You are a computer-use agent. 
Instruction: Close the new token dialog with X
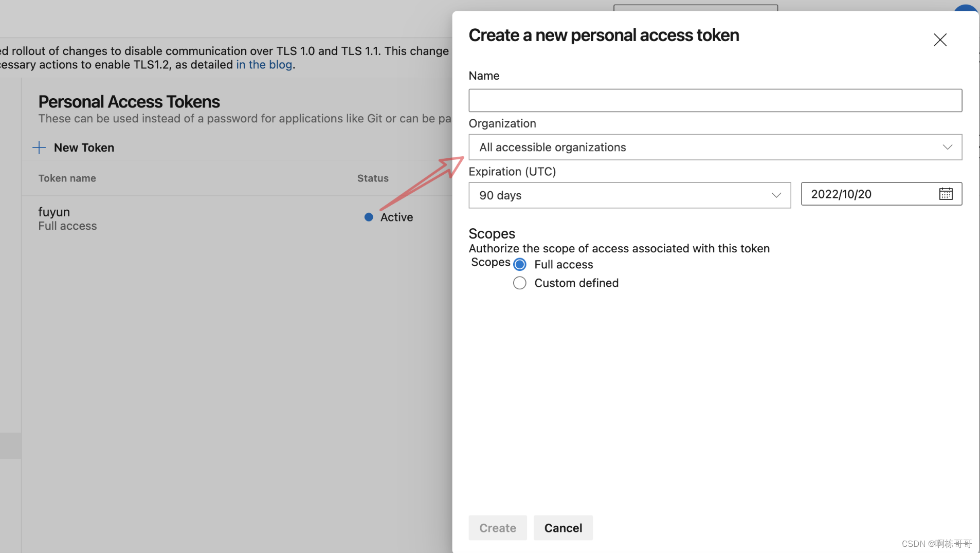click(940, 40)
